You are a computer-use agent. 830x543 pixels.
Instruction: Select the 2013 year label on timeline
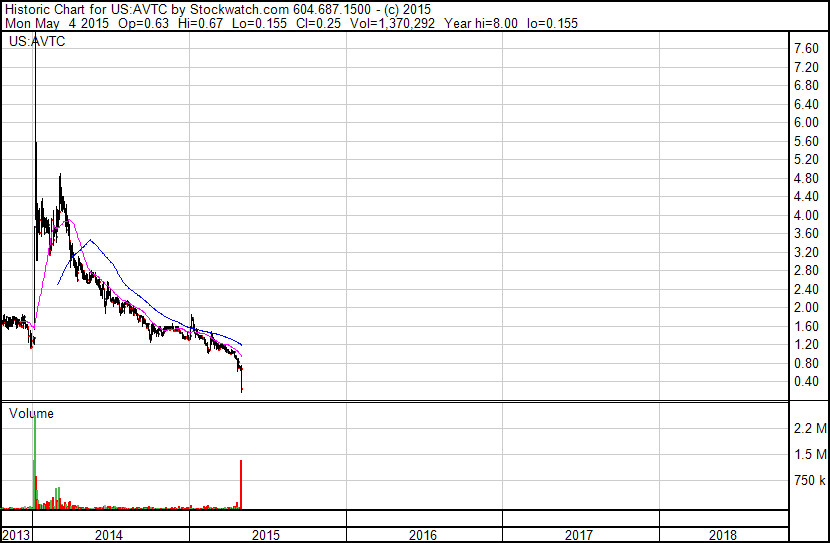click(16, 535)
